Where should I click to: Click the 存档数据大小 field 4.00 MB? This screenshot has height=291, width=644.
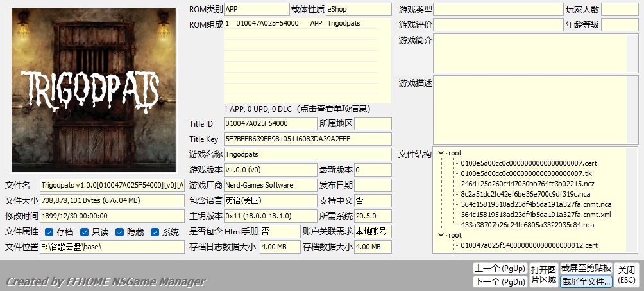pyautogui.click(x=373, y=247)
